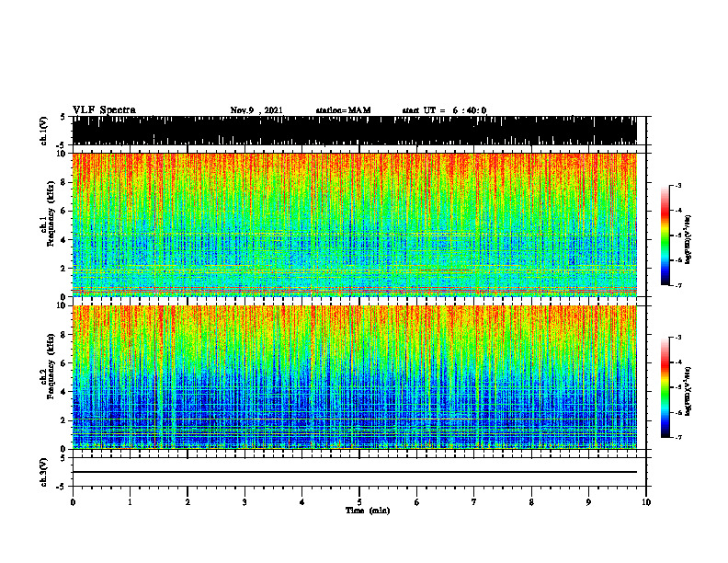
Task: Click the "-3" label on ch.2 color bar
Action: pyautogui.click(x=678, y=338)
